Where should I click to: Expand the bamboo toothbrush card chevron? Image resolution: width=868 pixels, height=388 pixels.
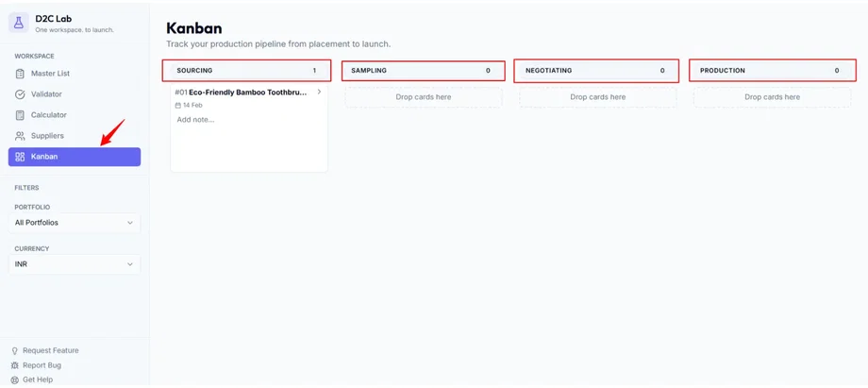pyautogui.click(x=319, y=93)
